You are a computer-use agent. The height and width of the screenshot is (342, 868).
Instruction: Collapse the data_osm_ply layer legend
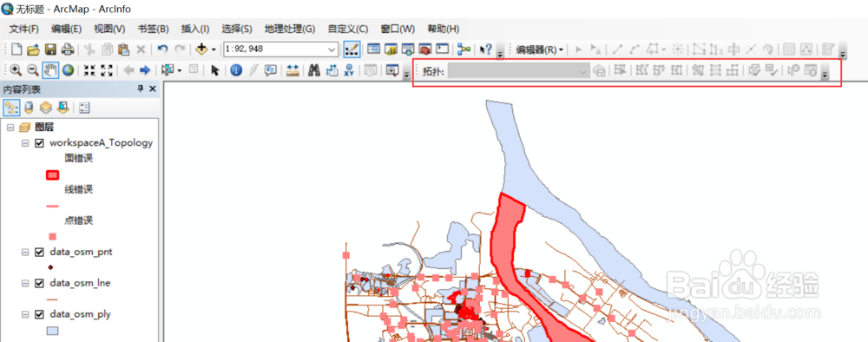(x=24, y=314)
